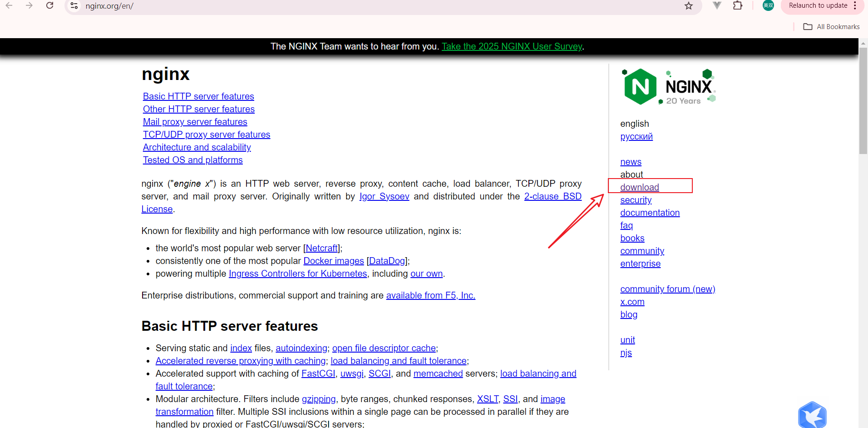Viewport: 868px width, 428px height.
Task: Open memcached link
Action: click(x=438, y=373)
